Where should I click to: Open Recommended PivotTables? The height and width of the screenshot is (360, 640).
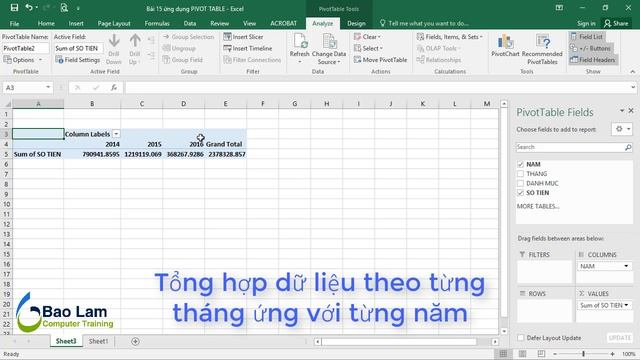(x=542, y=49)
